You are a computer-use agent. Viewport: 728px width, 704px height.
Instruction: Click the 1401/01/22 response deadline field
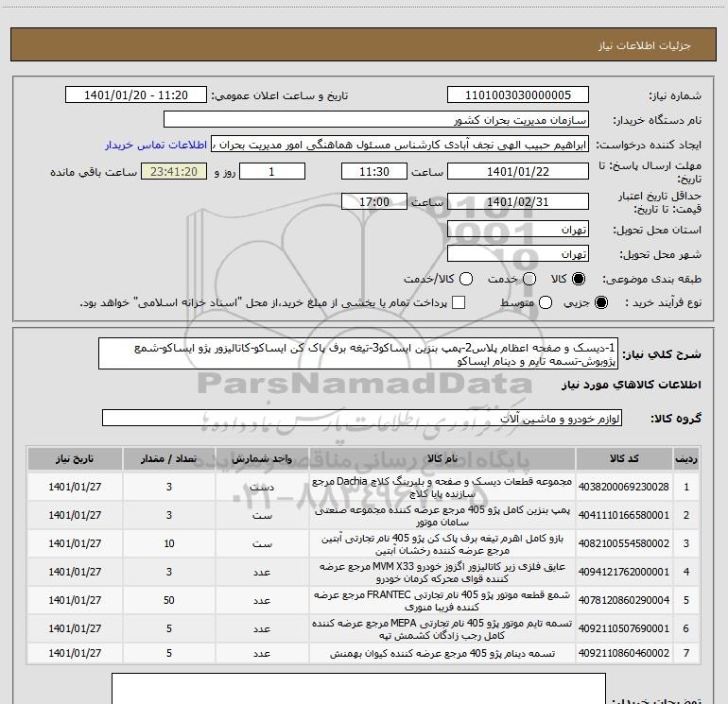click(518, 172)
